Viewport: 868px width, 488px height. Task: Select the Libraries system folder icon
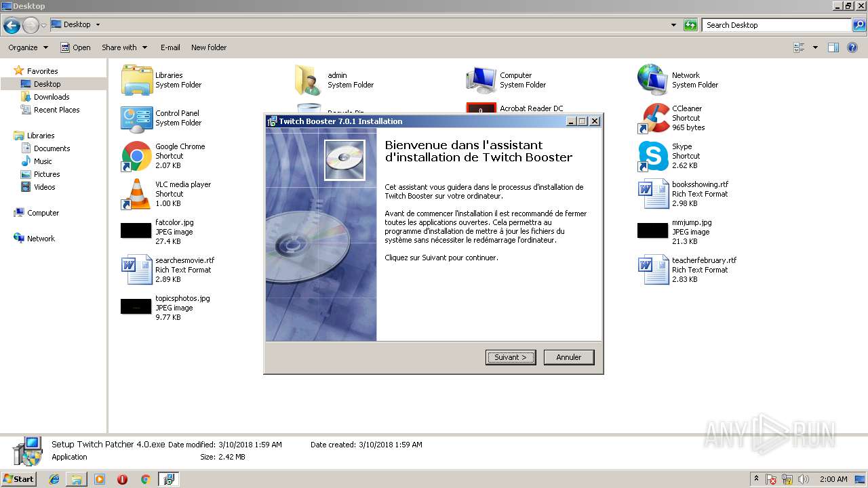[137, 80]
